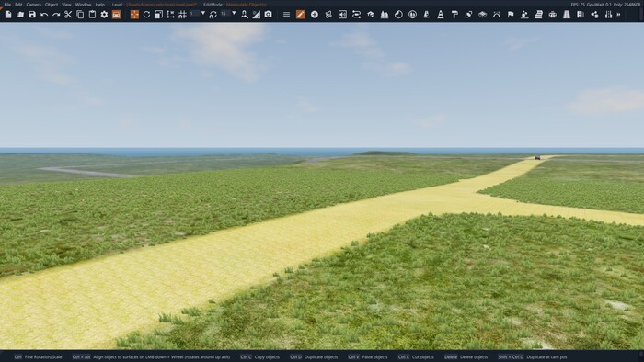Take a screenshot with the camera icon
Viewport: 644px width, 362px height.
point(269,15)
